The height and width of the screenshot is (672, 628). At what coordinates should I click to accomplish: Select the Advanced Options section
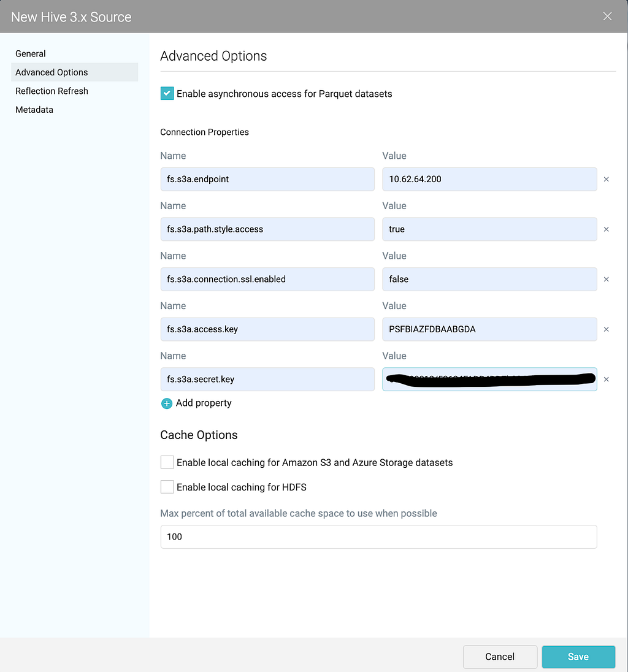tap(75, 72)
